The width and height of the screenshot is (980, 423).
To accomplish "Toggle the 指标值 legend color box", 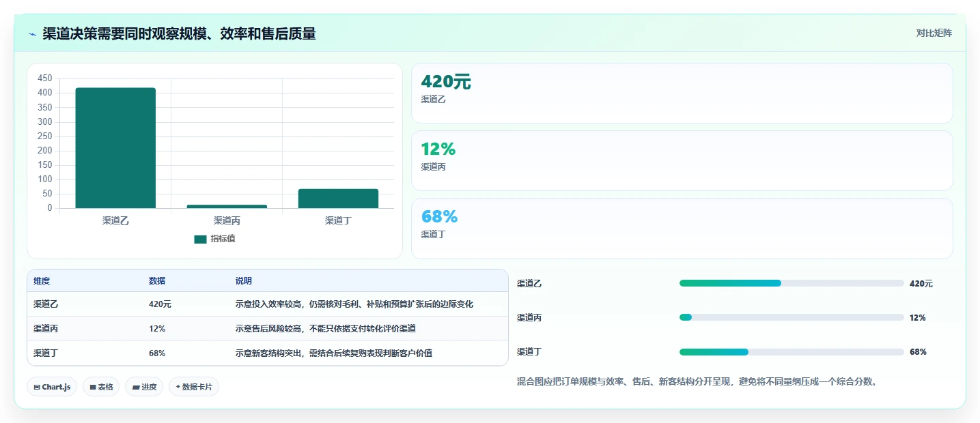I will point(200,239).
